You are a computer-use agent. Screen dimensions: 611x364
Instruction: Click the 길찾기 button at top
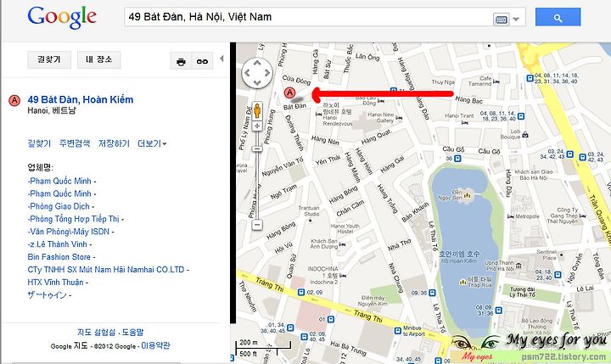pos(49,59)
